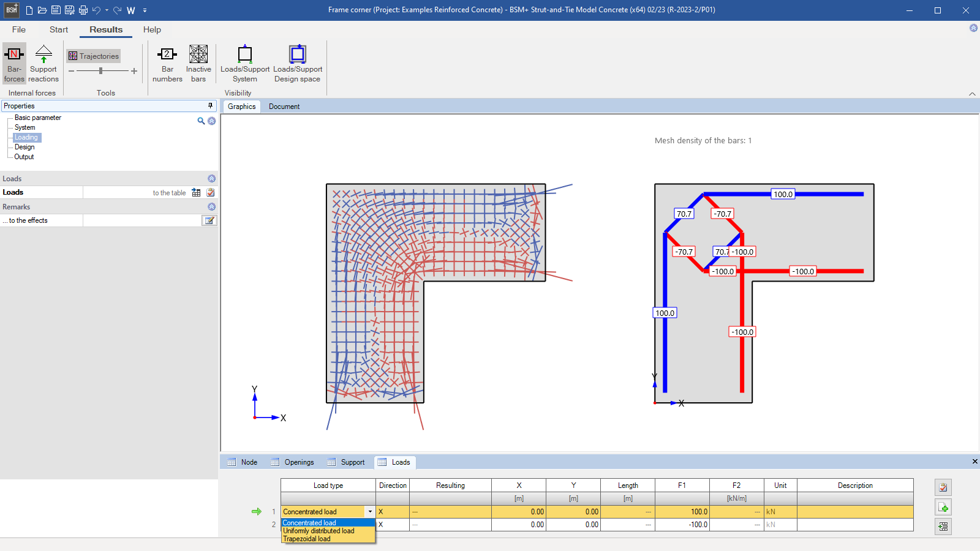Click the W icon in quick access toolbar

(131, 10)
